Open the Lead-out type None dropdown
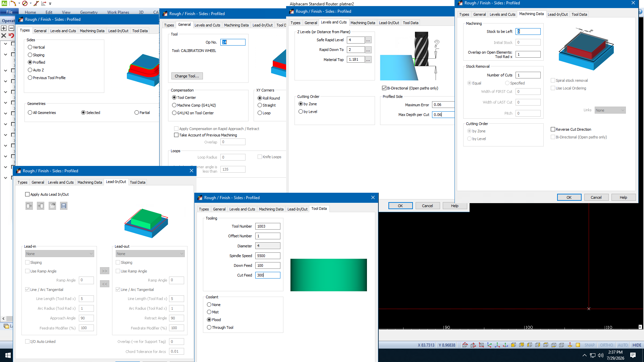Screen dimensions: 644x362 pos(150,254)
